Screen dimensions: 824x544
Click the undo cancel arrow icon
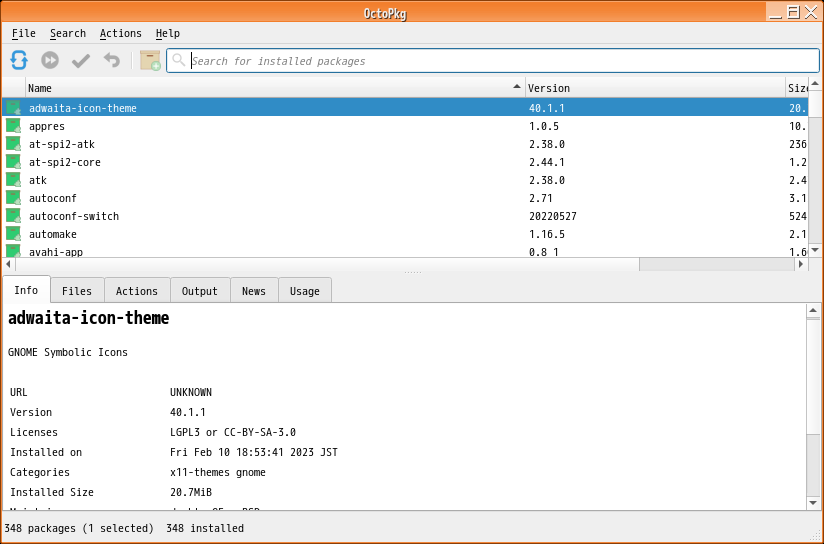(x=111, y=60)
